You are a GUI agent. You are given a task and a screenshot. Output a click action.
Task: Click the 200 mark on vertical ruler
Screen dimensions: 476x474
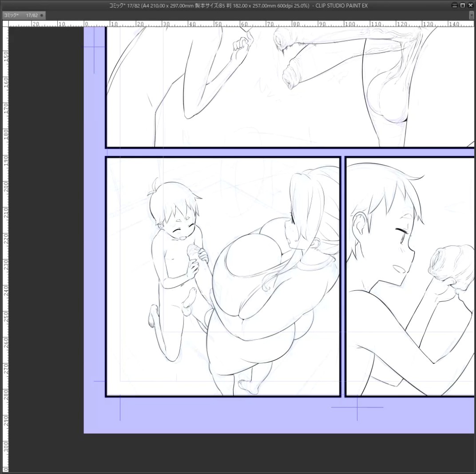6,186
